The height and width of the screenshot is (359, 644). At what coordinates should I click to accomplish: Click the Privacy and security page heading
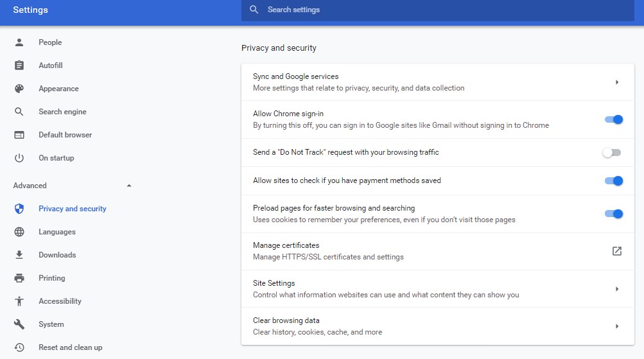coord(279,48)
